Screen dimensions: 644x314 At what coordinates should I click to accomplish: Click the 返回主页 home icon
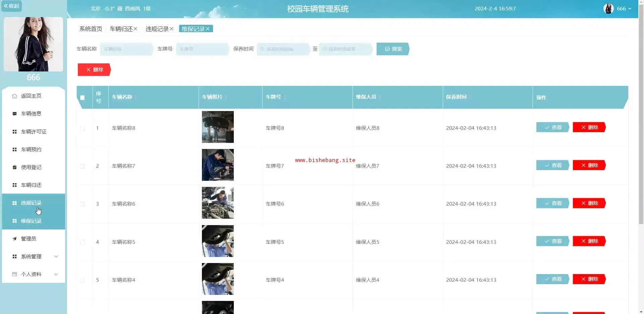(14, 96)
